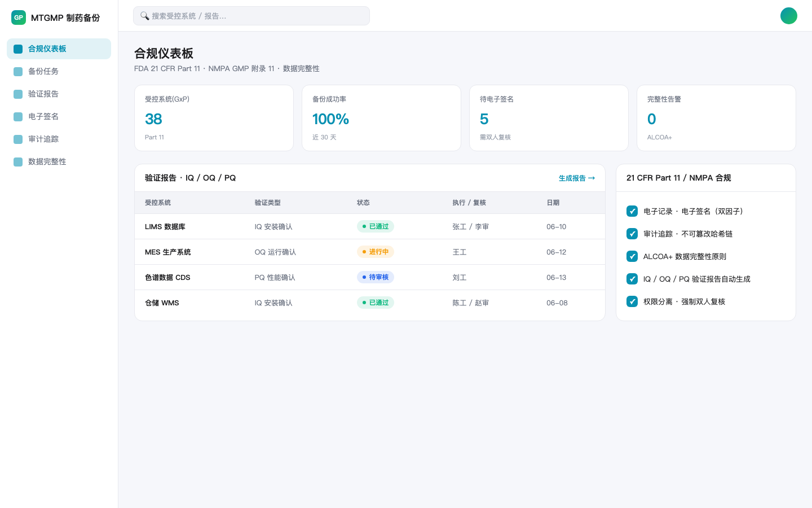Click the 合规仪表板 page heading

(164, 54)
